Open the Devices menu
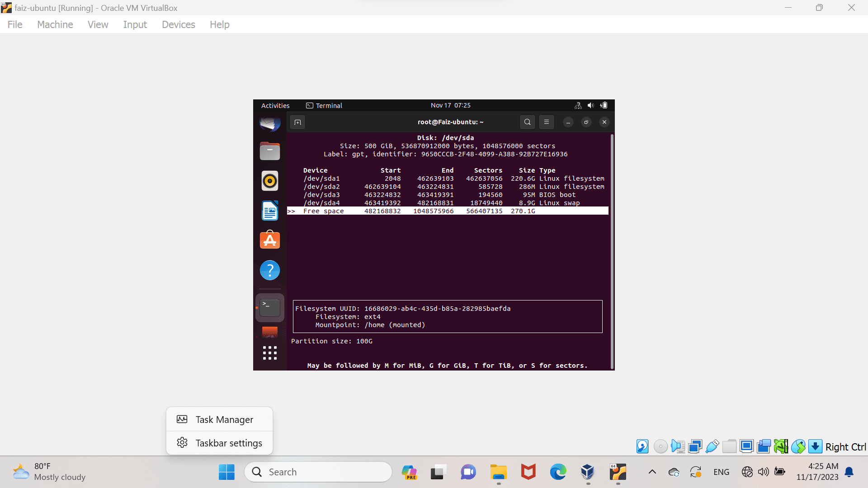 point(179,24)
